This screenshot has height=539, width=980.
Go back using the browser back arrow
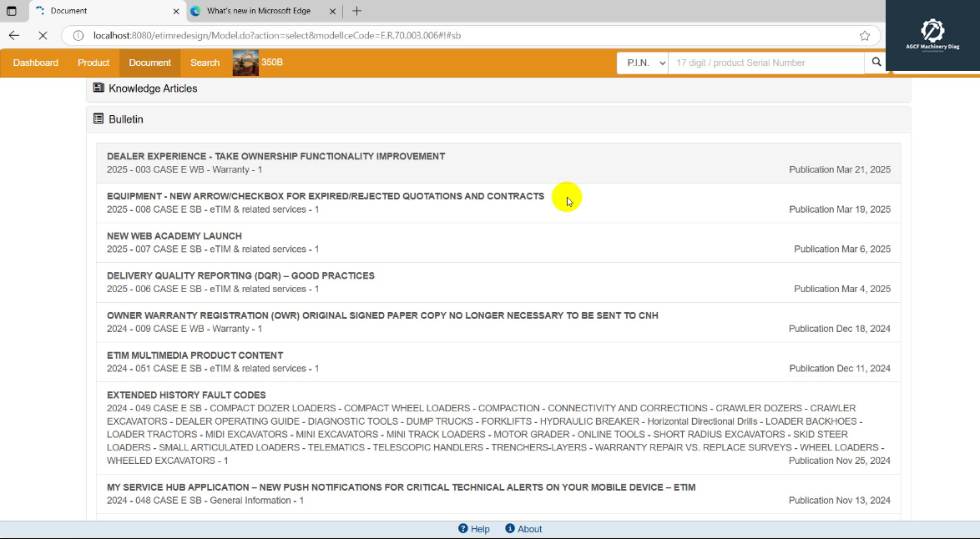coord(14,36)
